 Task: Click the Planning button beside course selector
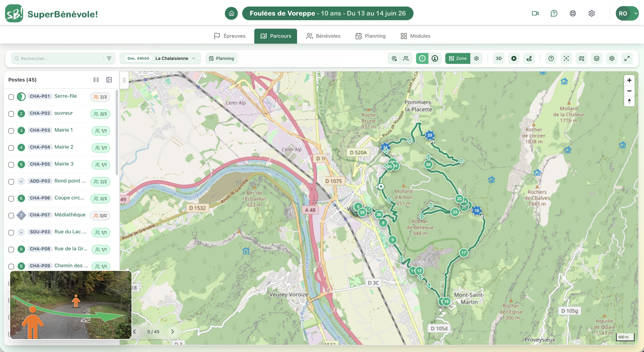point(222,58)
